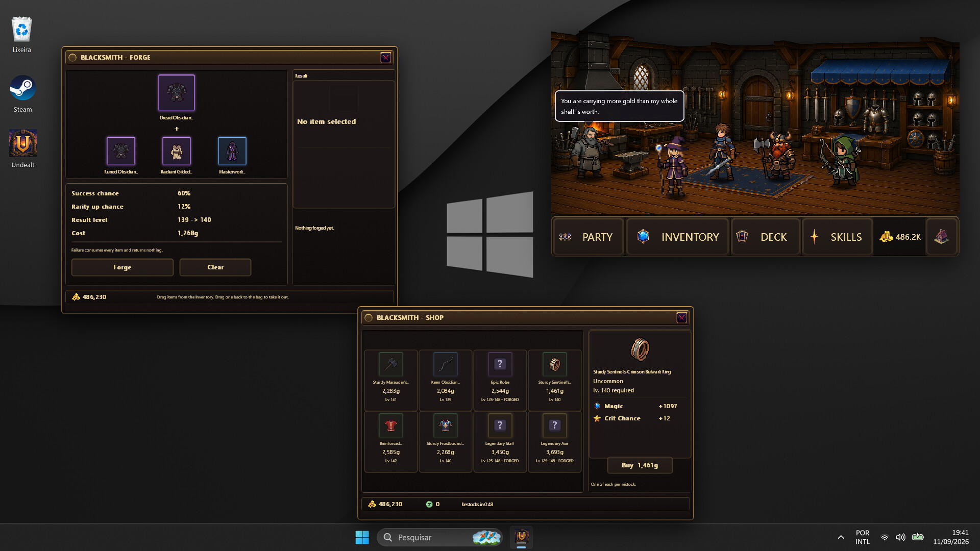This screenshot has width=980, height=551.
Task: Open the Windows Start menu
Action: coord(362,537)
